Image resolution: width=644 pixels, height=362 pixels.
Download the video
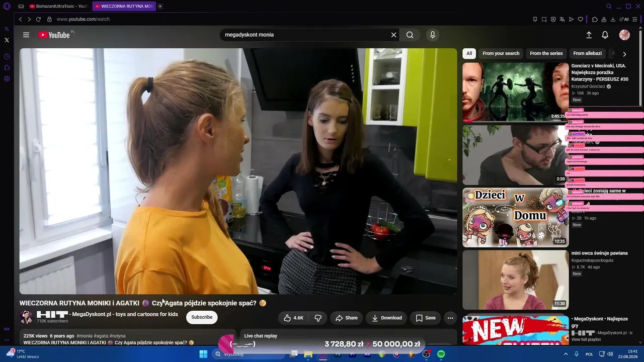point(387,318)
